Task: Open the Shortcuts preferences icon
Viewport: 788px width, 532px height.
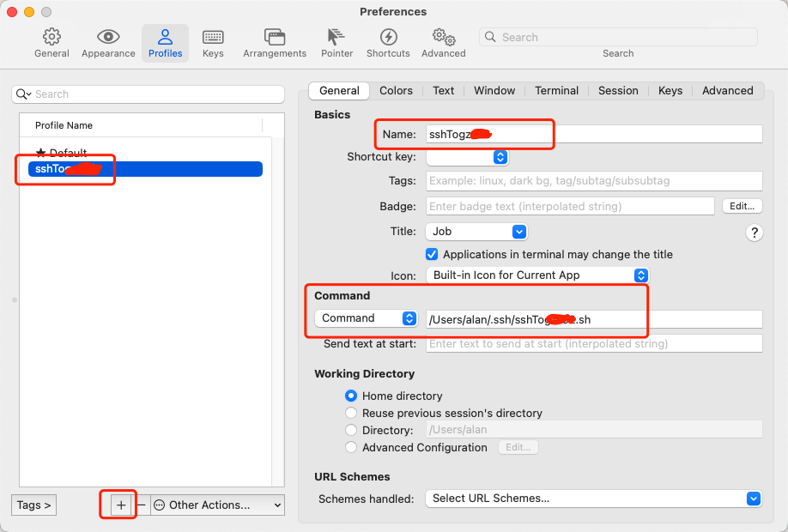Action: point(388,42)
